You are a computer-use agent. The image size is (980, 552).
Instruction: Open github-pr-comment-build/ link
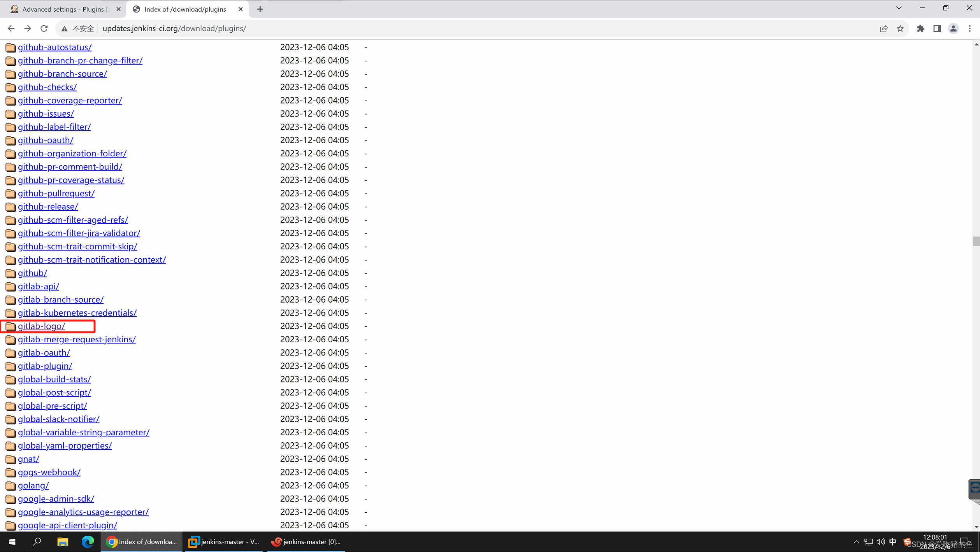tap(70, 166)
